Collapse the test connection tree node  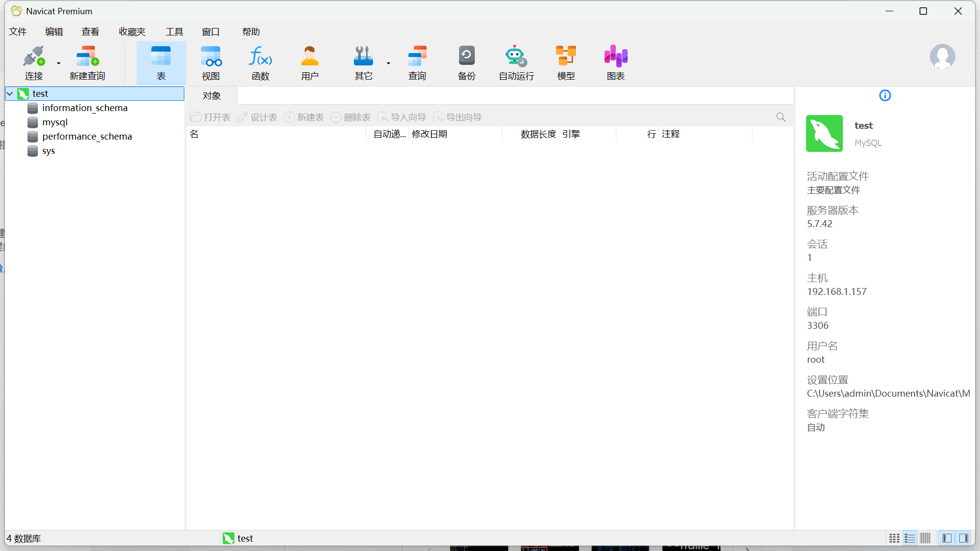[x=10, y=93]
